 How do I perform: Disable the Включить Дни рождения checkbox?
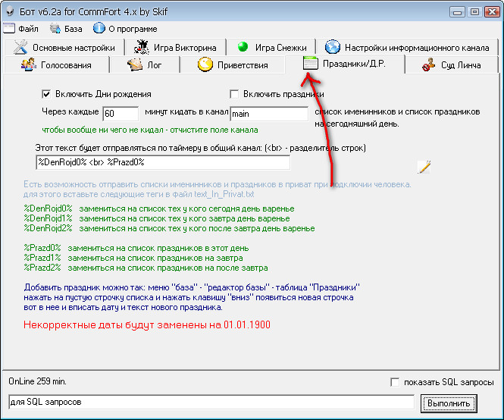(x=46, y=95)
